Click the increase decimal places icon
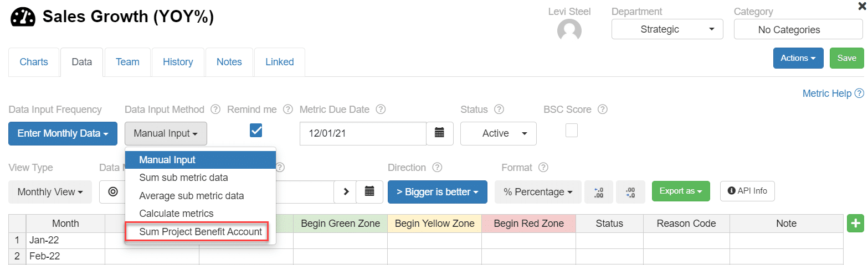Image resolution: width=868 pixels, height=265 pixels. pos(599,191)
